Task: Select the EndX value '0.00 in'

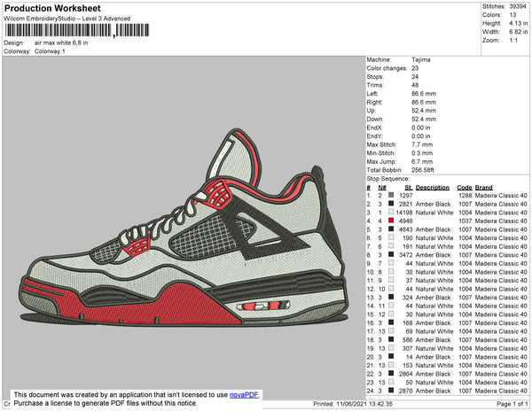Action: pyautogui.click(x=420, y=128)
